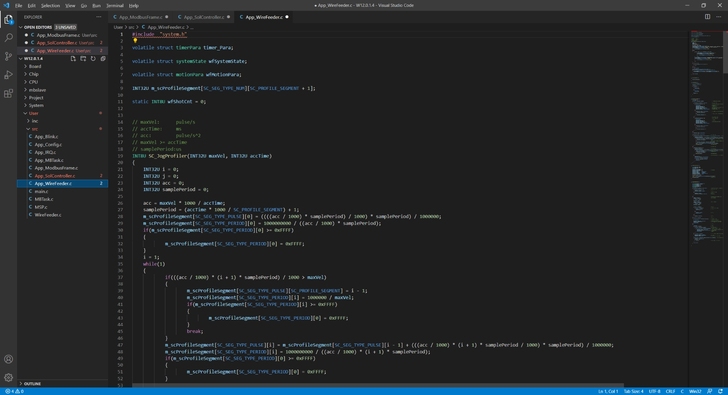The image size is (728, 395).
Task: Open the Accounts menu icon
Action: pyautogui.click(x=8, y=359)
